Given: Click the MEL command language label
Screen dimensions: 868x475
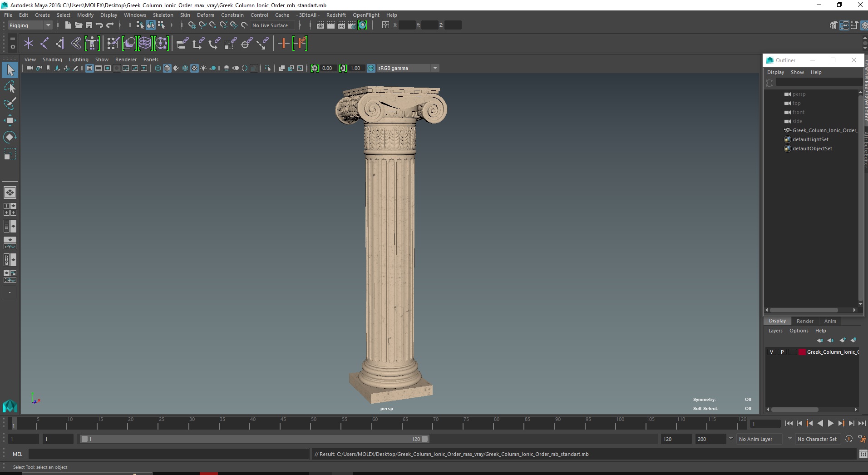Looking at the screenshot, I should (x=17, y=454).
